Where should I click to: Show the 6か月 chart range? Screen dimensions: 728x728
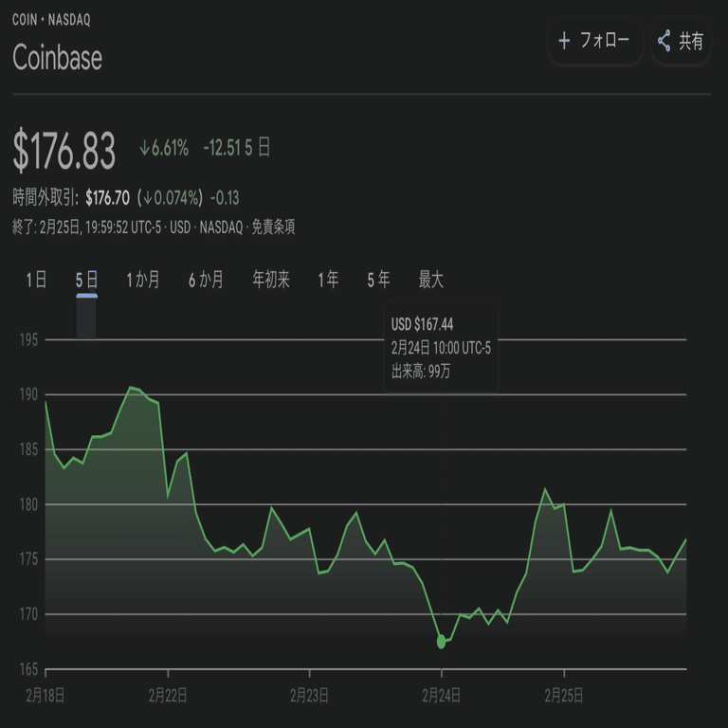point(206,280)
